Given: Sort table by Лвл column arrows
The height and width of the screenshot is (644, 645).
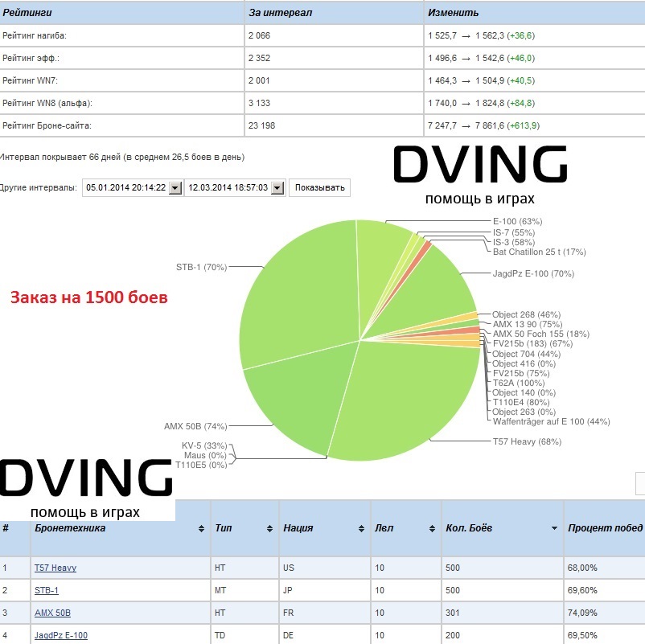Looking at the screenshot, I should tap(431, 529).
